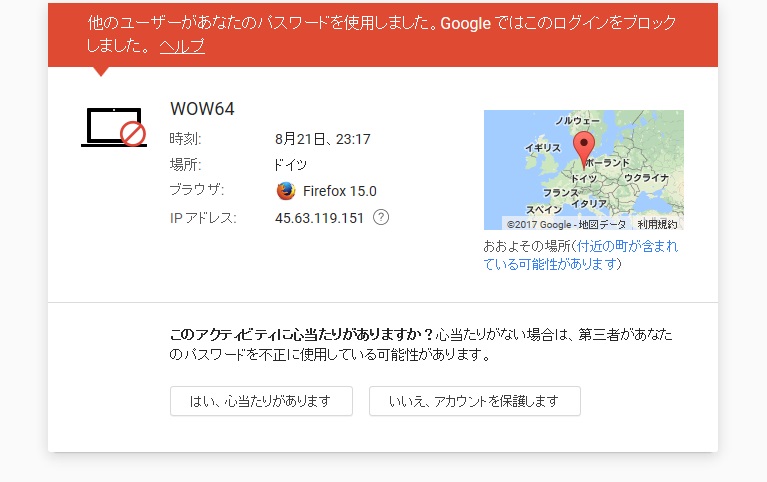767x482 pixels.
Task: Select the WOW64 device name heading
Action: tap(203, 109)
